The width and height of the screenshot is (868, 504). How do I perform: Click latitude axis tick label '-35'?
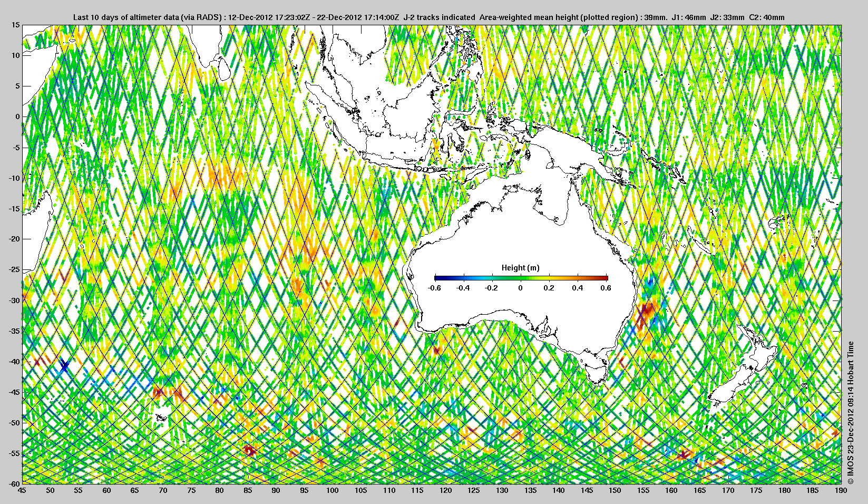(x=14, y=331)
